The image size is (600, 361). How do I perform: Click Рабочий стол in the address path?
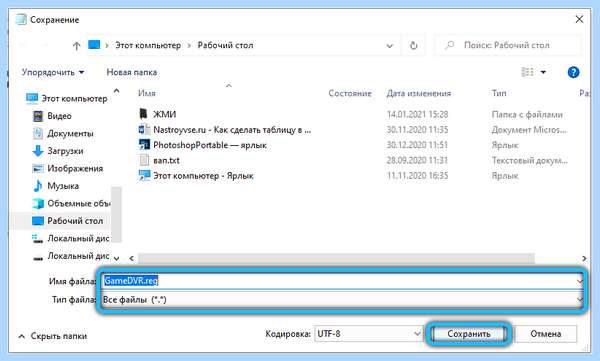pos(225,45)
